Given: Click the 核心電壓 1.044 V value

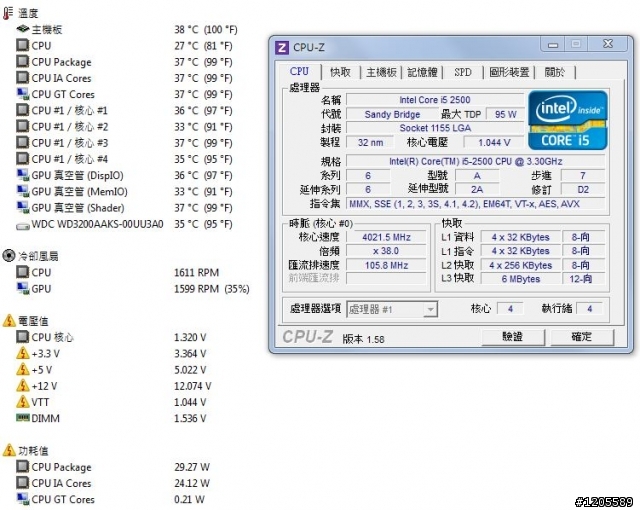Looking at the screenshot, I should click(494, 142).
